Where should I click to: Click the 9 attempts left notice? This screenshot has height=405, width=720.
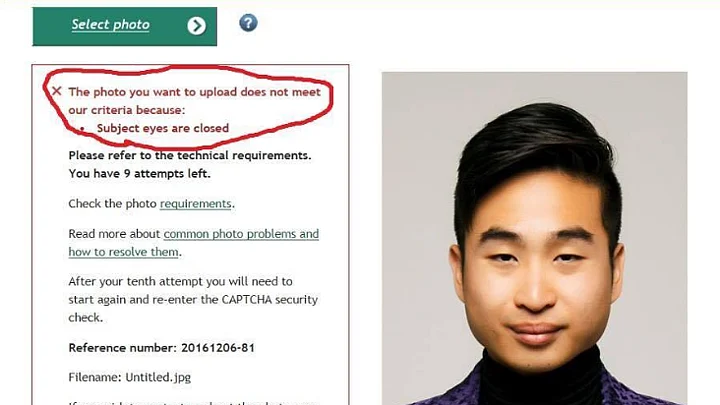tap(140, 174)
